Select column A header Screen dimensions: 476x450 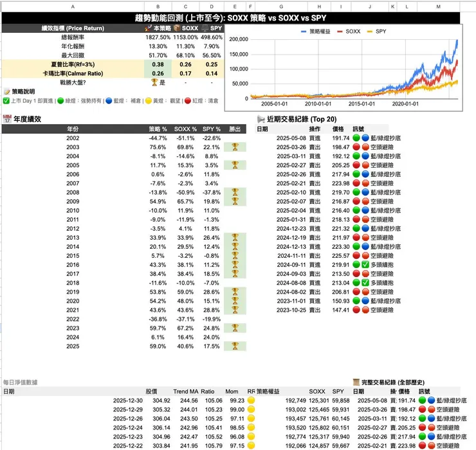73,6
